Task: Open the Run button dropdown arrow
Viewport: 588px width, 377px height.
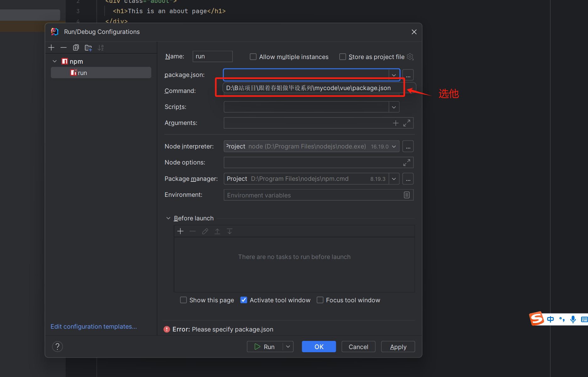Action: pyautogui.click(x=288, y=347)
